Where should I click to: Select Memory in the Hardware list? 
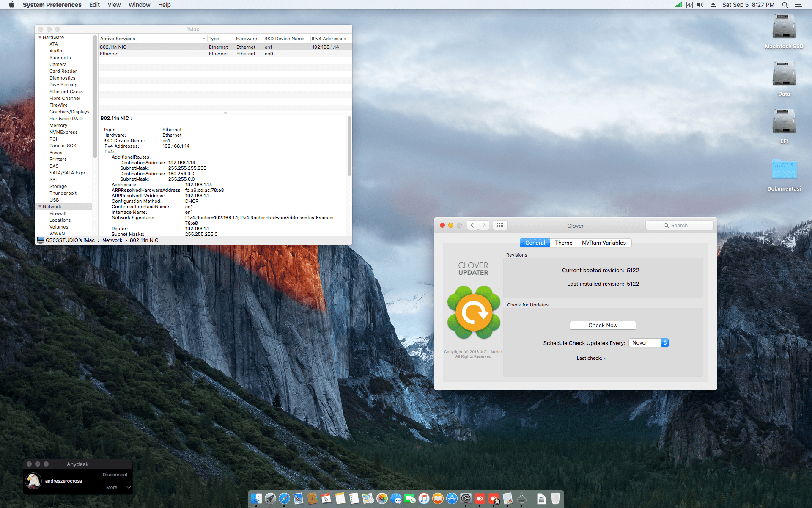[x=58, y=125]
